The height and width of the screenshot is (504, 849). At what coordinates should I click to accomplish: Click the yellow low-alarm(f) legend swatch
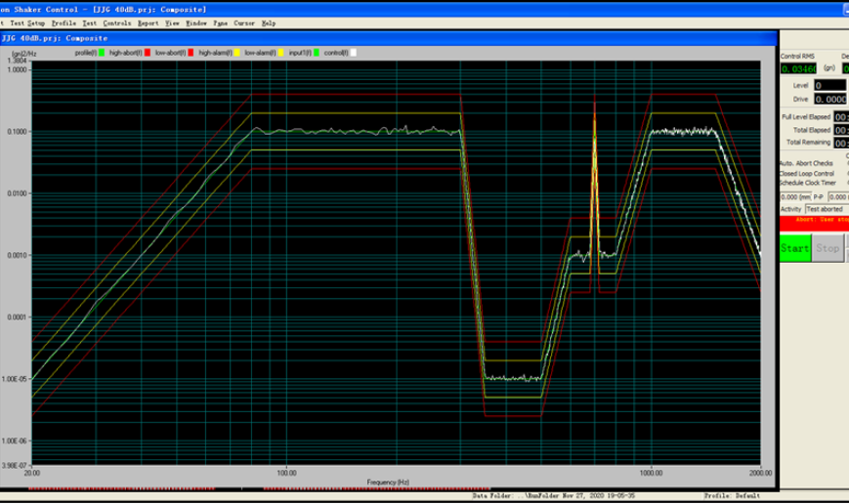[x=280, y=53]
